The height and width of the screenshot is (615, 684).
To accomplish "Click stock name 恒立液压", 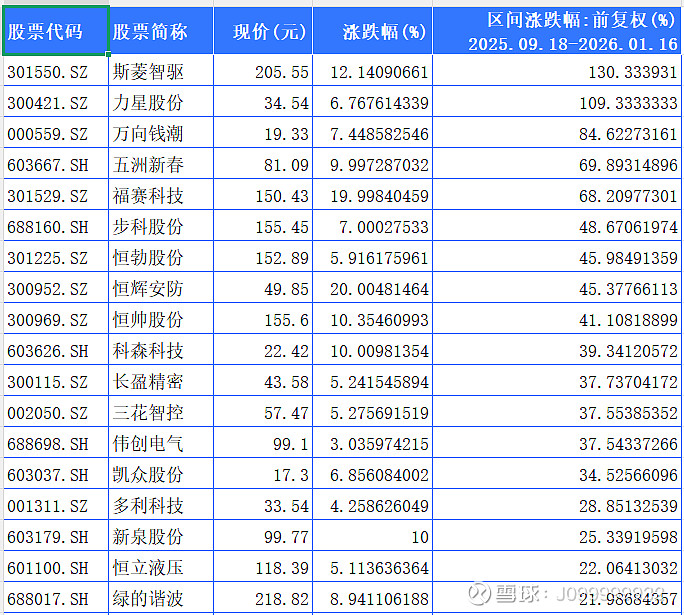I will pyautogui.click(x=148, y=567).
